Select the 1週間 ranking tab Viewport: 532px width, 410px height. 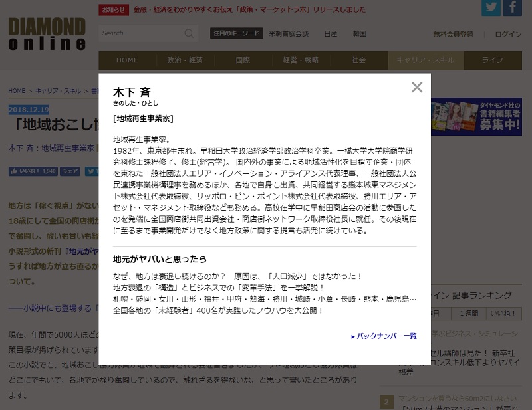click(x=469, y=314)
